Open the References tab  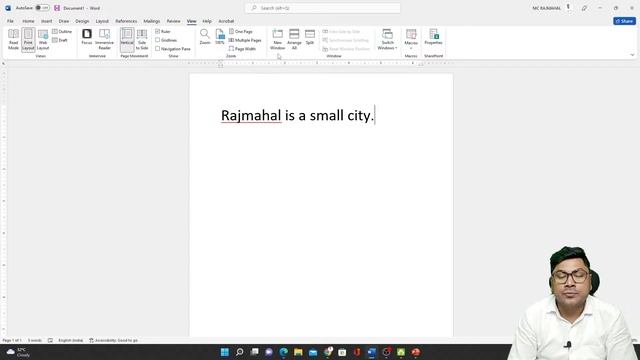click(x=126, y=21)
